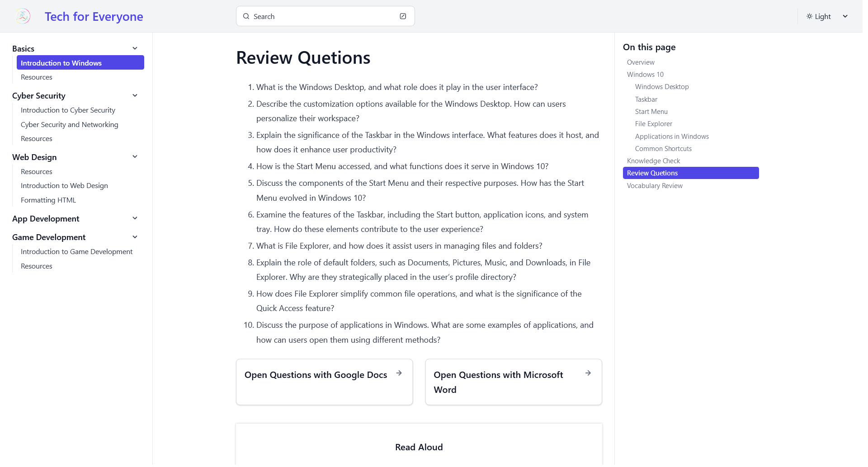
Task: Click the search magnifier icon
Action: click(246, 16)
